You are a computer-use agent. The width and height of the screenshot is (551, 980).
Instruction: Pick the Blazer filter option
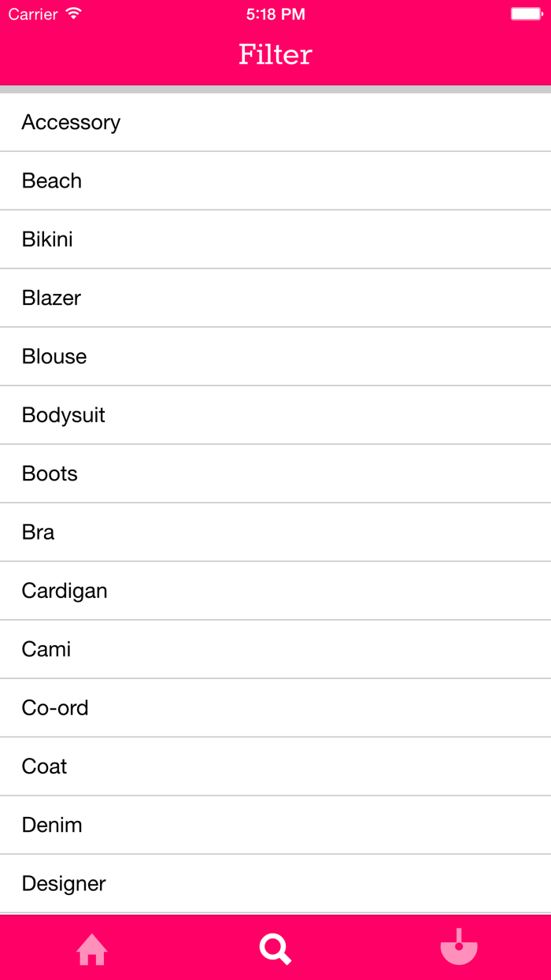coord(275,298)
